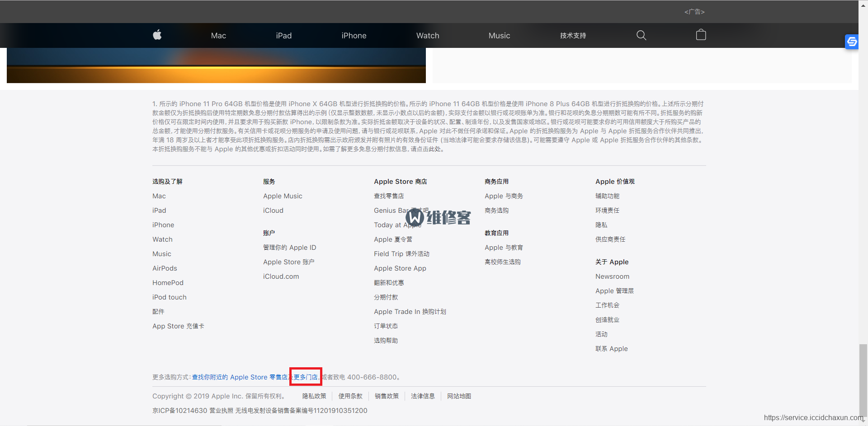Open 工作机会 link

click(607, 305)
